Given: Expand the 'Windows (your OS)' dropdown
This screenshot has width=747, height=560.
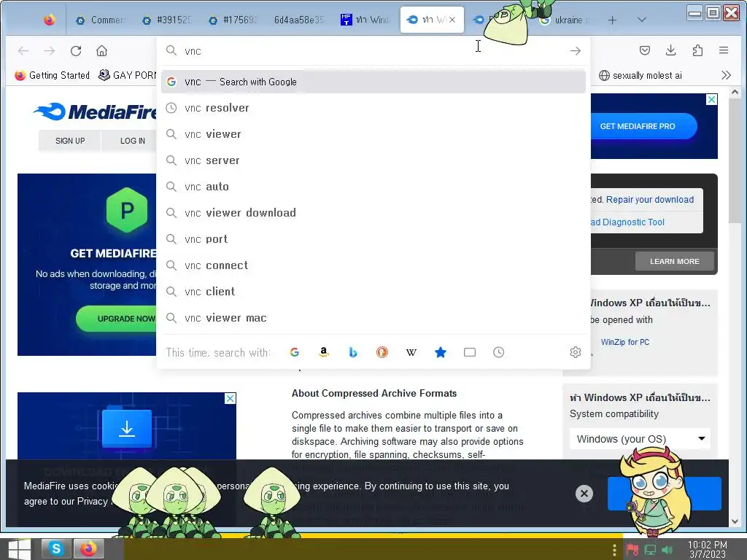Looking at the screenshot, I should [640, 439].
